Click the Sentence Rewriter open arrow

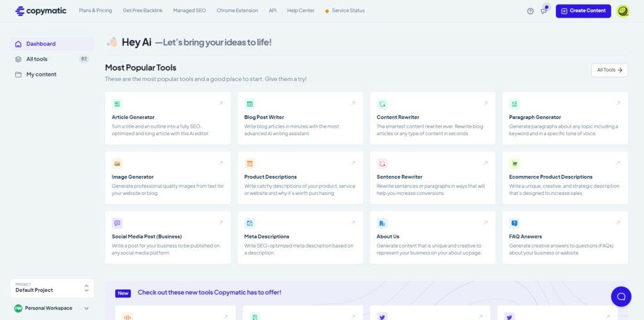pyautogui.click(x=486, y=163)
